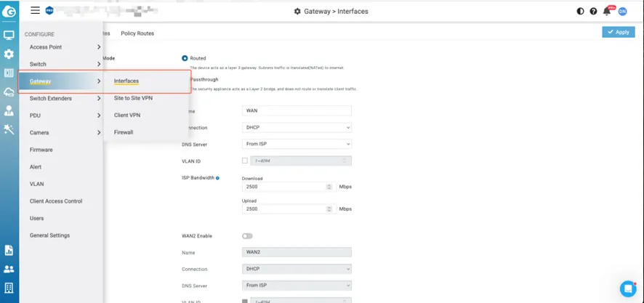Select Switch in the Configure menu
This screenshot has width=644, height=303.
pyautogui.click(x=38, y=64)
